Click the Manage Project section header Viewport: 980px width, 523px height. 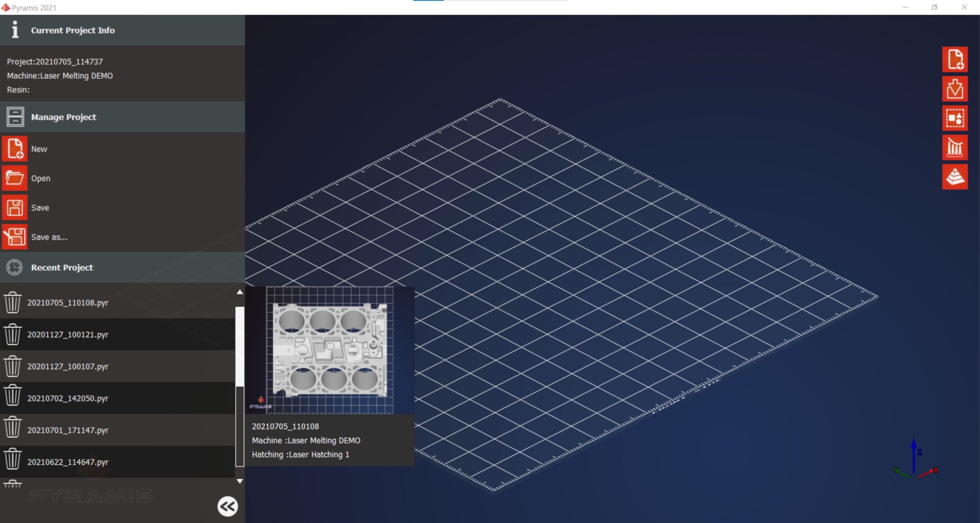[122, 117]
